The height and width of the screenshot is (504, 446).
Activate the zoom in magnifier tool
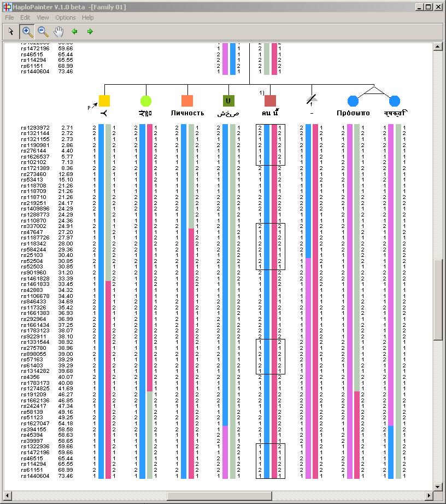point(27,31)
